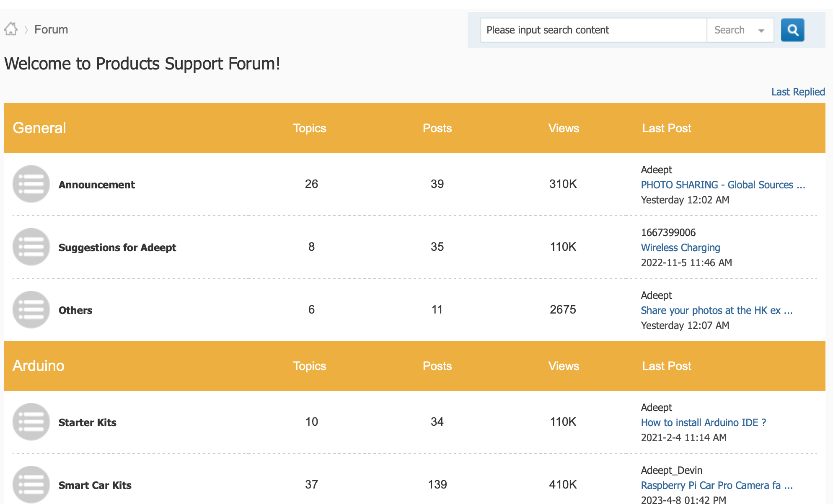Click Adeept_Devin author name

point(672,470)
